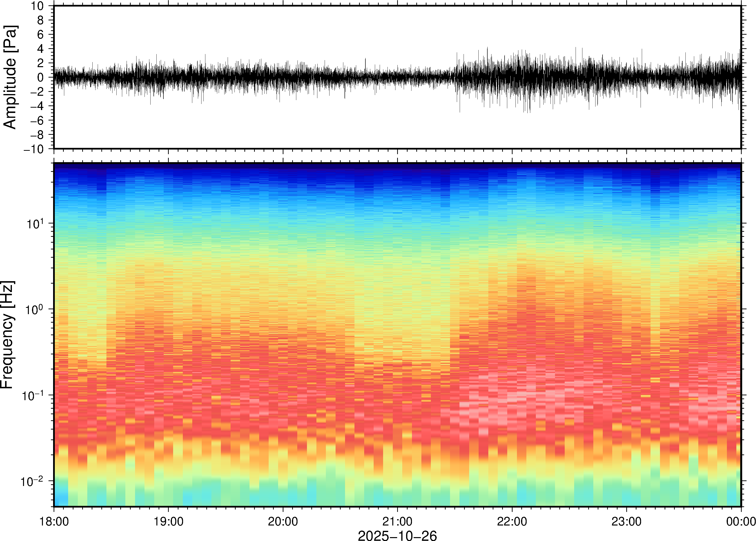Screen dimensions: 756x541
Task: Click the 23:00 time axis label
Action: coord(626,521)
